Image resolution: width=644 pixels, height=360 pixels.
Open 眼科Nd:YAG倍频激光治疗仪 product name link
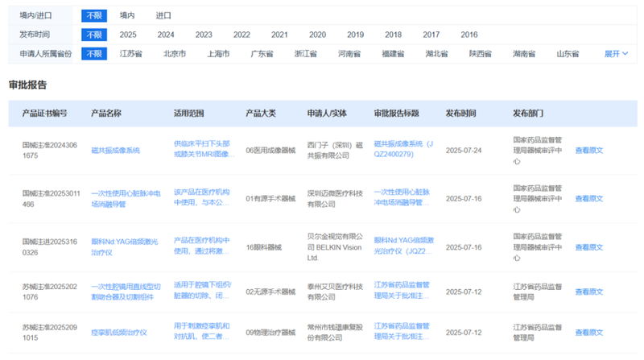coord(126,246)
